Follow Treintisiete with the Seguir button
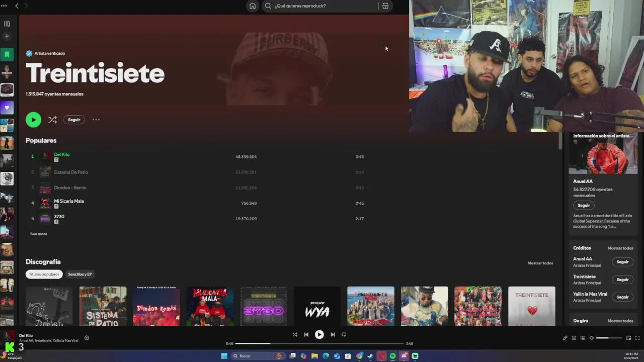 (74, 120)
